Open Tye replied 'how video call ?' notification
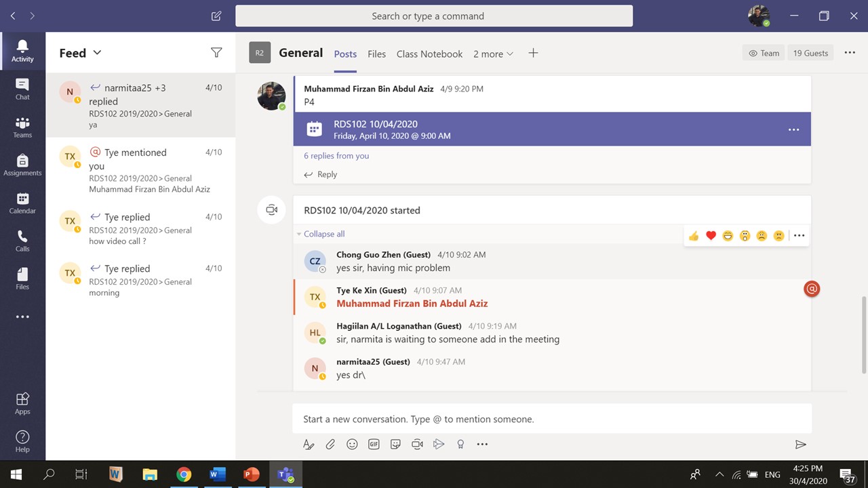Image resolution: width=868 pixels, height=488 pixels. 140,229
